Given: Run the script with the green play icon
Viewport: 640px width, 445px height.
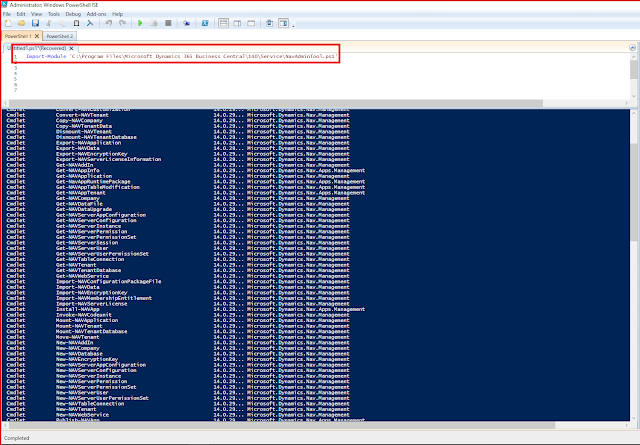Looking at the screenshot, I should pyautogui.click(x=140, y=23).
